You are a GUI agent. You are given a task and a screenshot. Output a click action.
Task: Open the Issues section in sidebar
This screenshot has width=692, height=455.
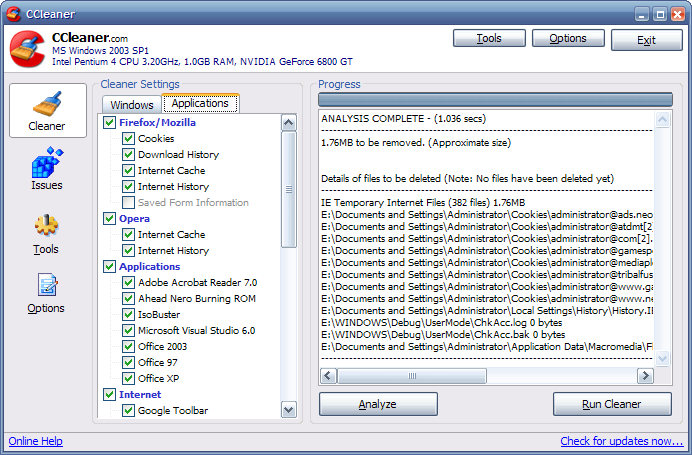[x=47, y=169]
